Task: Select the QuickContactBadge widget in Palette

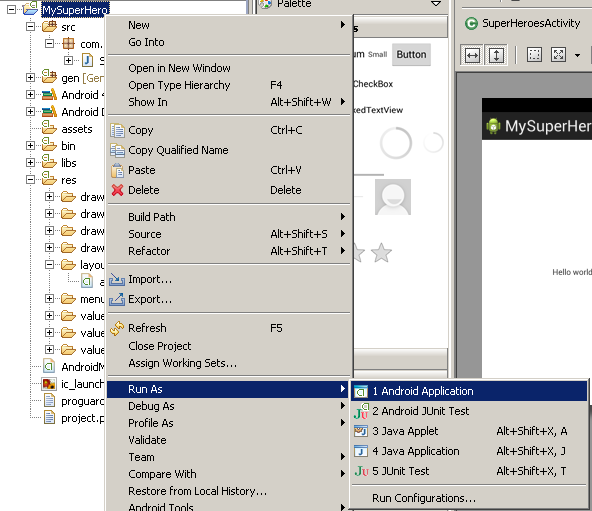Action: 393,197
